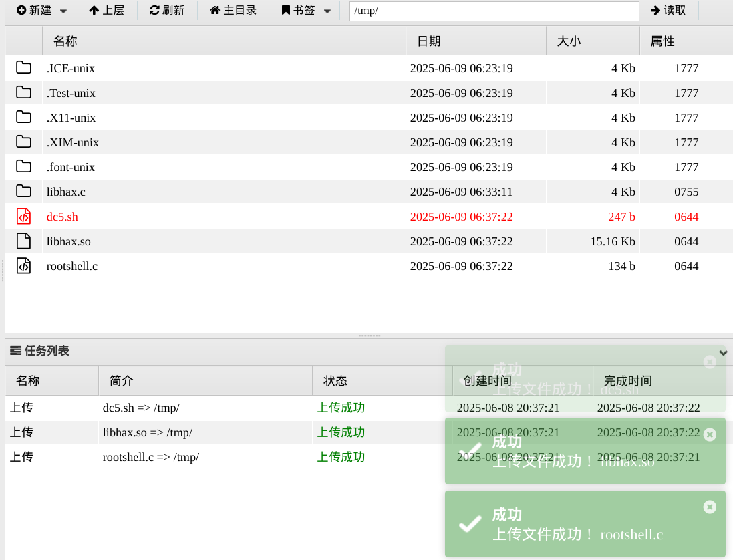
Task: Sort files by the 大小 column header
Action: pos(593,41)
